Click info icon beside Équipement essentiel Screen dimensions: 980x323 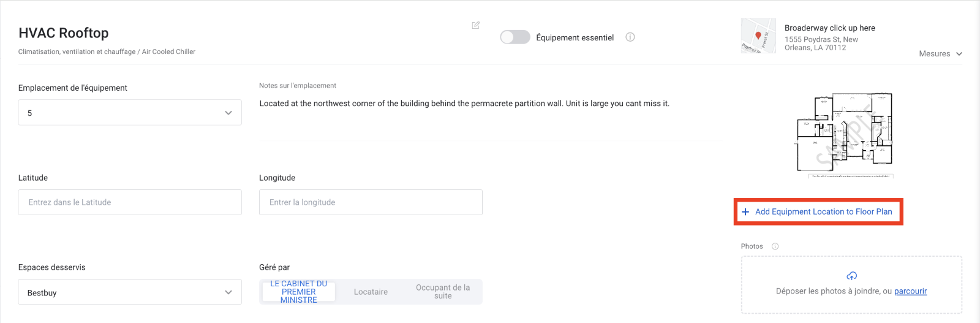pos(630,37)
